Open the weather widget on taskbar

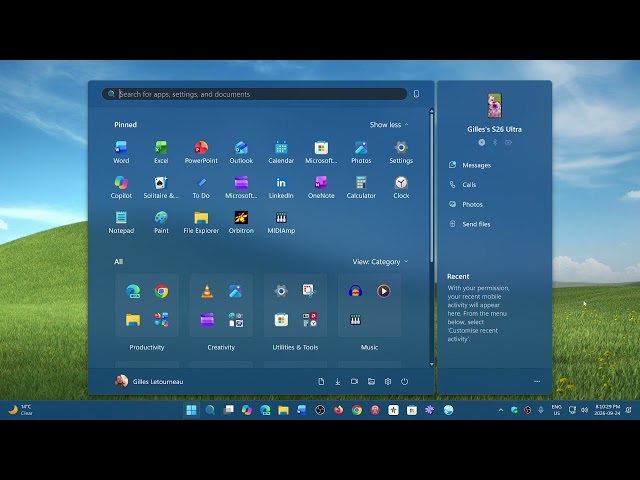tap(20, 410)
